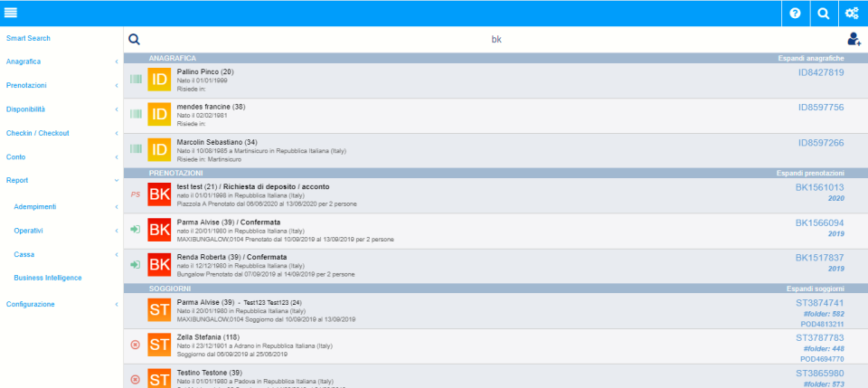Open the Conto menu item
868x388 pixels.
[16, 157]
